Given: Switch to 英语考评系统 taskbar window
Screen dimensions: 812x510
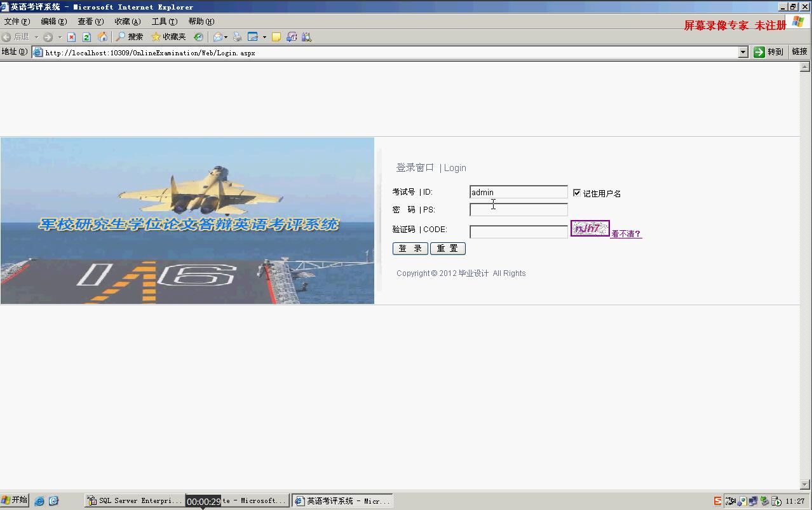Looking at the screenshot, I should [342, 501].
